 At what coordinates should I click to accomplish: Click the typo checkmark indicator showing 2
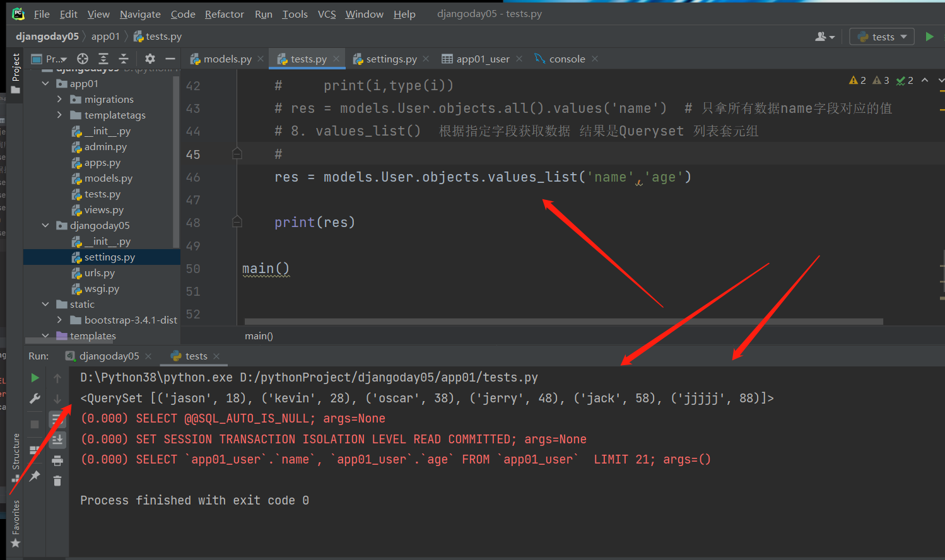(905, 80)
